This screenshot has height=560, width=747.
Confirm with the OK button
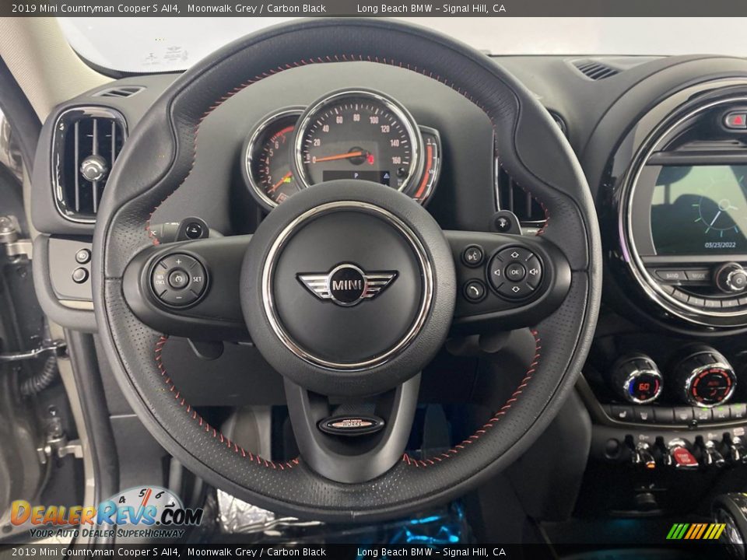pos(515,272)
